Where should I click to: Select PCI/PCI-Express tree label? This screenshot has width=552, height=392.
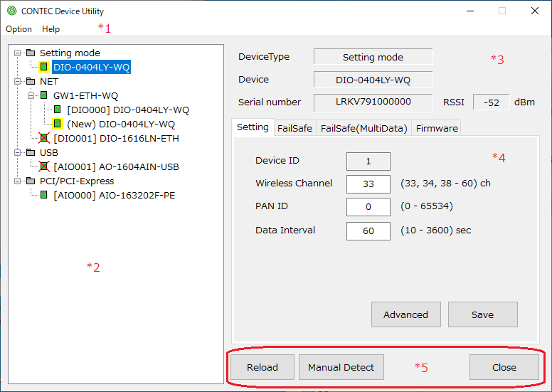tap(77, 181)
